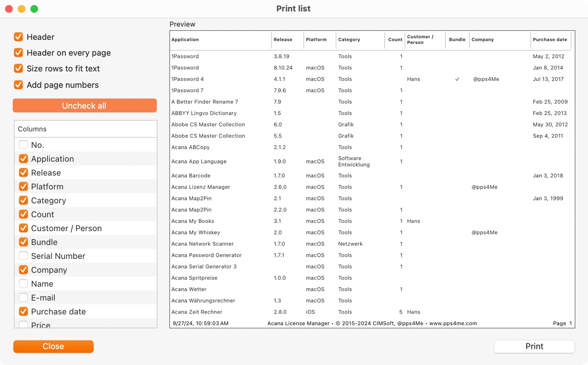Click the 'Acana Lizenz Manager' entry
Viewport: 588px width, 365px height.
[x=201, y=187]
